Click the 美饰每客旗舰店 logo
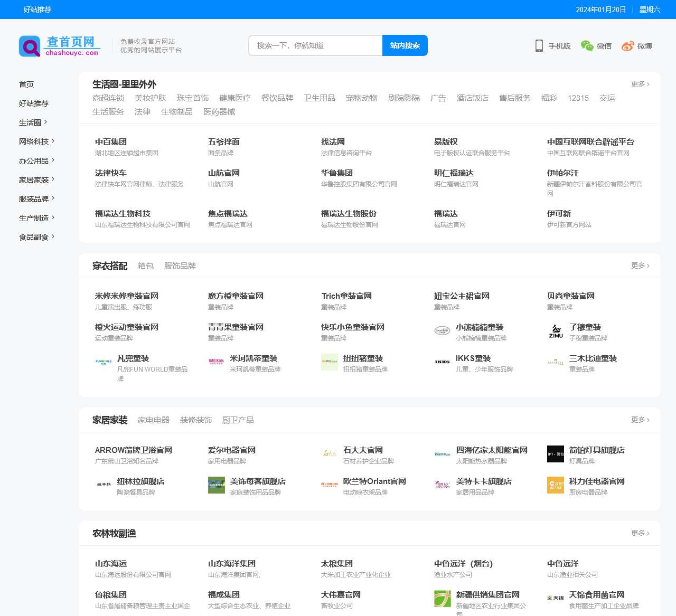Screen dimensions: 676x616 click(217, 485)
